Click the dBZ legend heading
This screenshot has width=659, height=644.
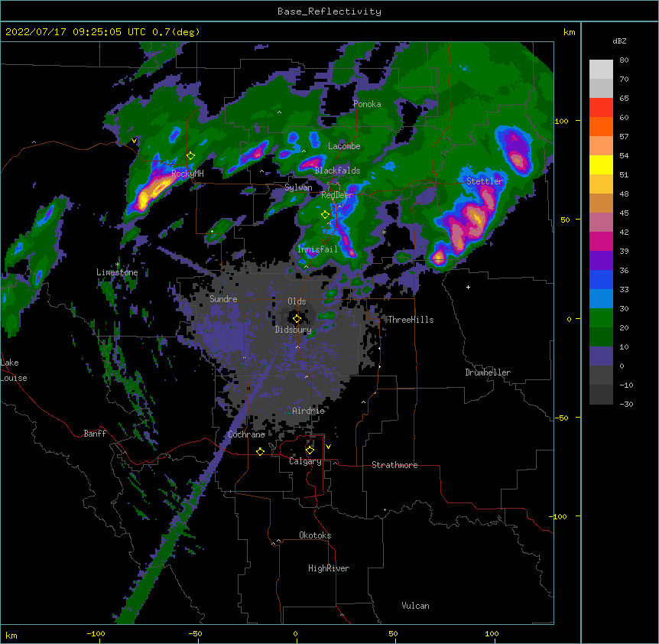pos(619,41)
